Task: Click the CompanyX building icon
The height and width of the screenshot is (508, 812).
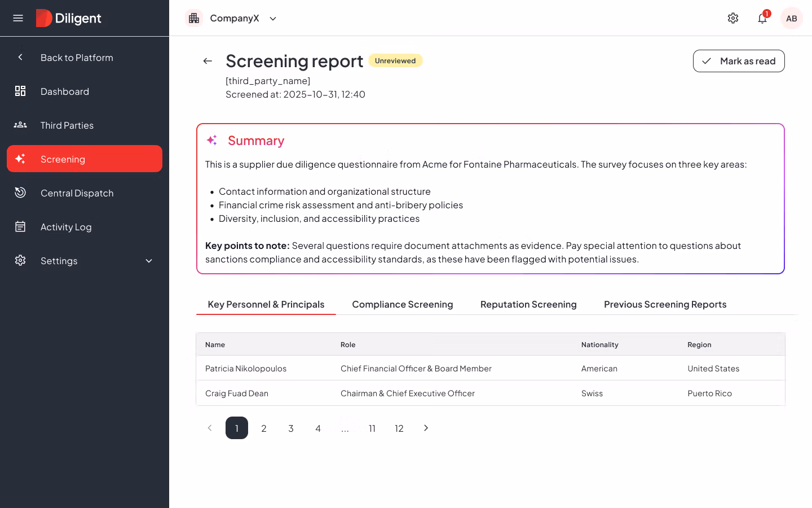Action: point(194,18)
